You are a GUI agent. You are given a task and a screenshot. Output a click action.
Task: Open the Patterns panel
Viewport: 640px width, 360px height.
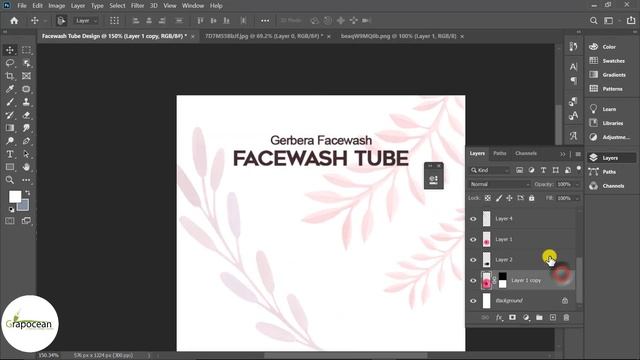click(x=611, y=89)
